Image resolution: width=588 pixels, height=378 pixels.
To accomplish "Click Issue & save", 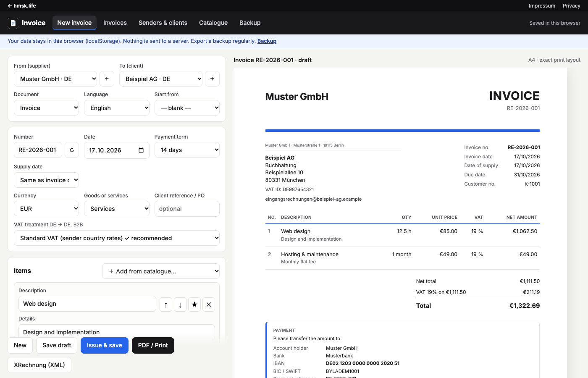I will coord(105,345).
